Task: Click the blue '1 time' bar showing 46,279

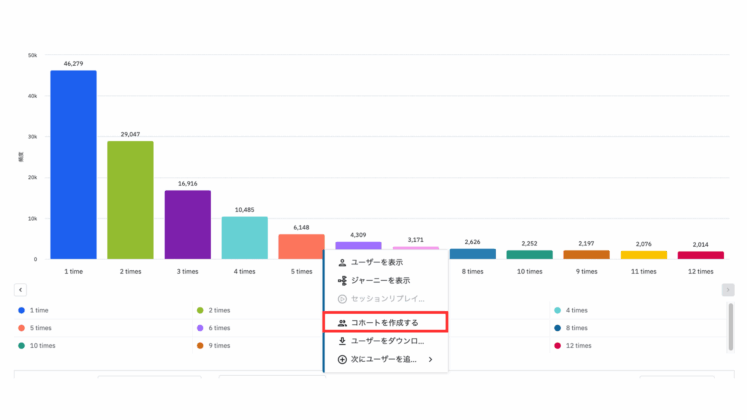Action: coord(73,165)
